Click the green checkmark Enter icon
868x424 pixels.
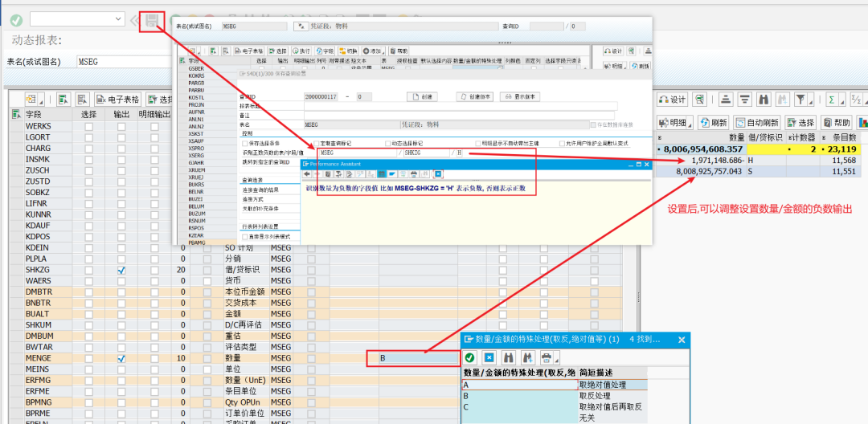tap(17, 20)
